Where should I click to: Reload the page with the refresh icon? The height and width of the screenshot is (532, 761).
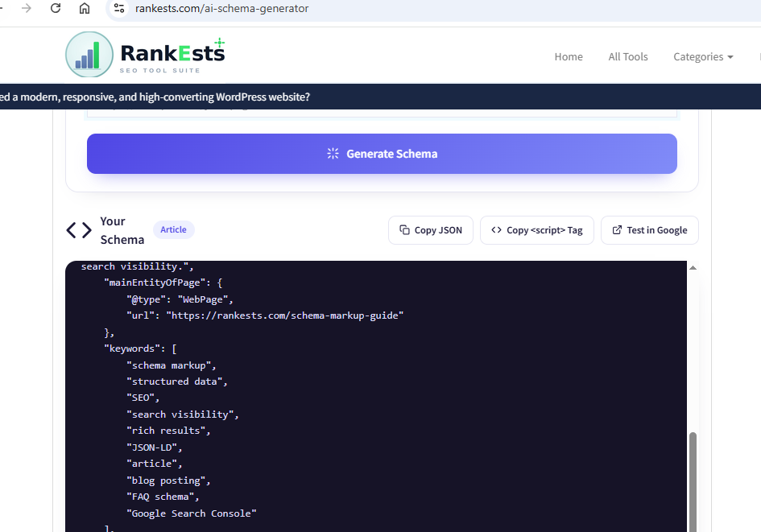[56, 8]
